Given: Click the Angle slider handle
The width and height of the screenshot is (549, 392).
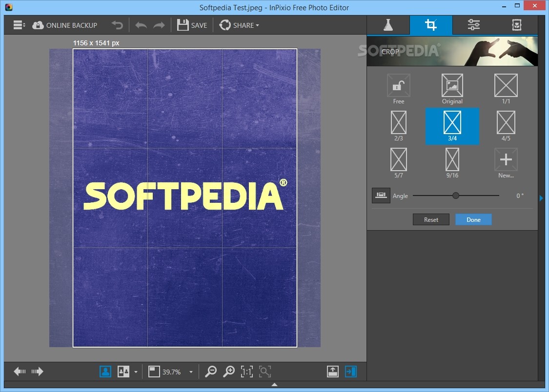Looking at the screenshot, I should pyautogui.click(x=455, y=196).
